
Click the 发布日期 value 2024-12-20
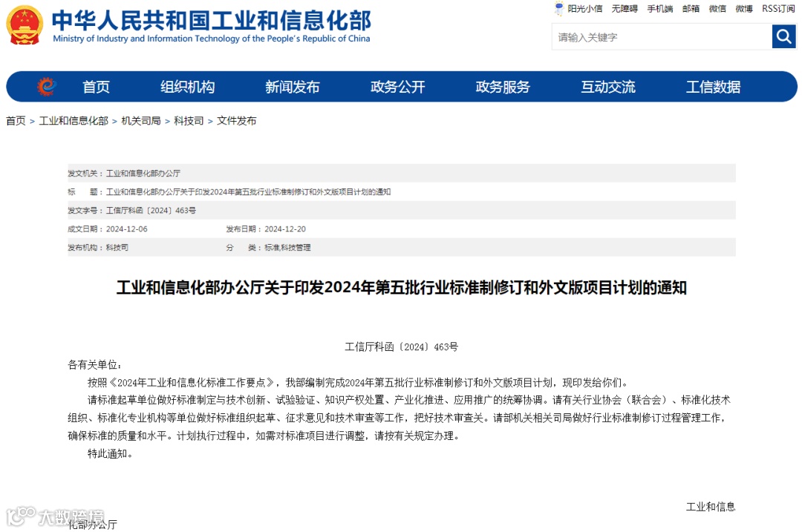point(285,229)
